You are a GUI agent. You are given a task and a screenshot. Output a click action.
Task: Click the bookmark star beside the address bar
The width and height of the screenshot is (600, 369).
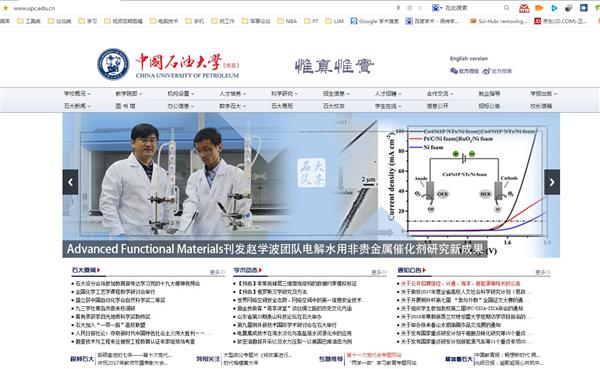click(x=5, y=8)
